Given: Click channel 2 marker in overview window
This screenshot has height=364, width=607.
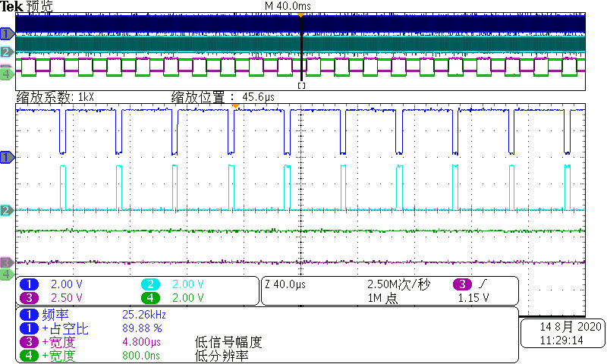Looking at the screenshot, I should click(x=7, y=52).
